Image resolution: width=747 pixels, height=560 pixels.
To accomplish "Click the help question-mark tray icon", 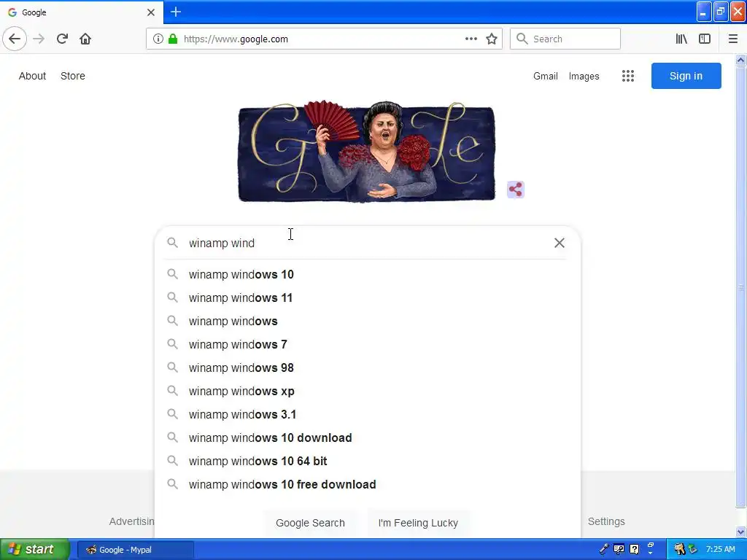I will tap(635, 549).
